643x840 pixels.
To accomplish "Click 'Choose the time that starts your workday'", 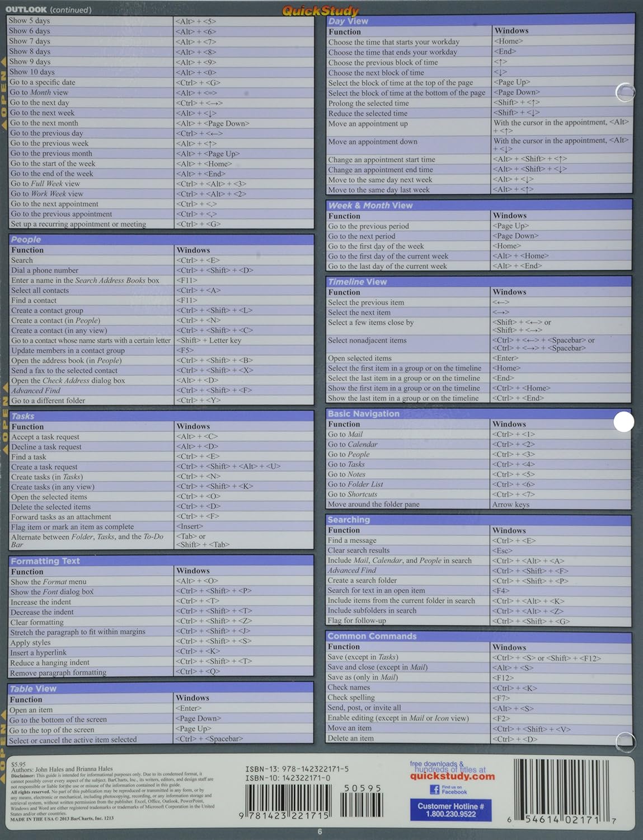I will 394,42.
